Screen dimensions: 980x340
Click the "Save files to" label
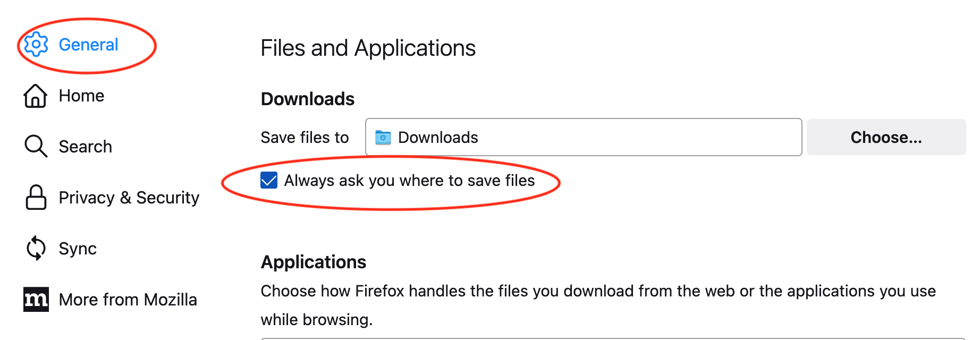[305, 138]
